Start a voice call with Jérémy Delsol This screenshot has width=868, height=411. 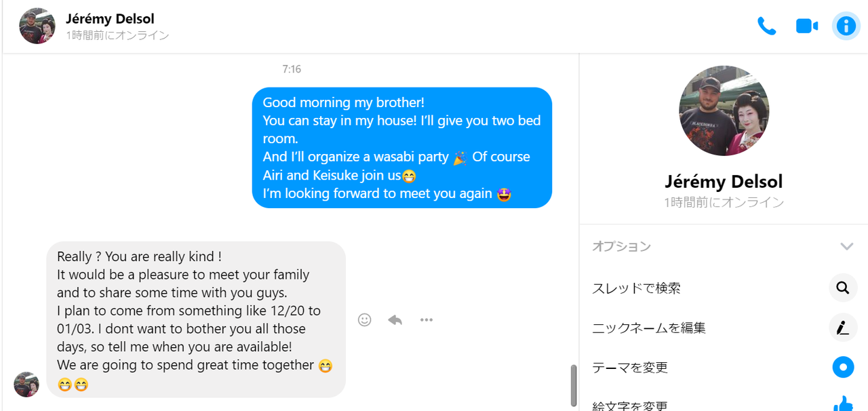[767, 26]
